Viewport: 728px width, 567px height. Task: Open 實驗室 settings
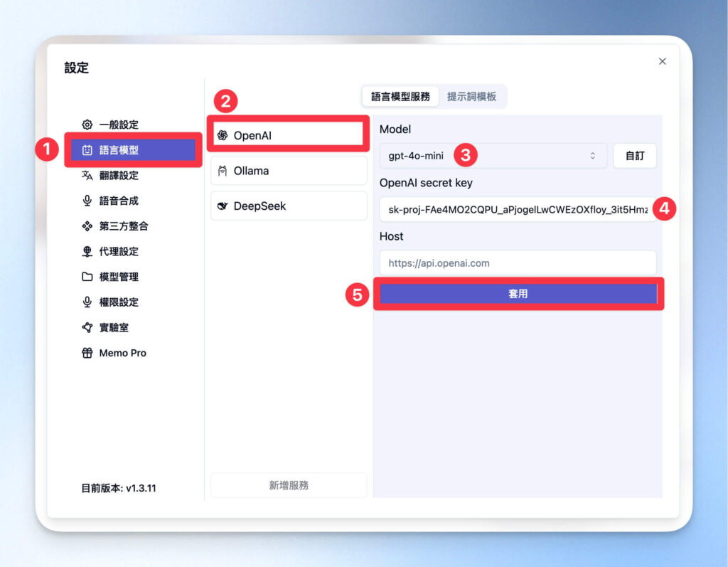click(133, 328)
